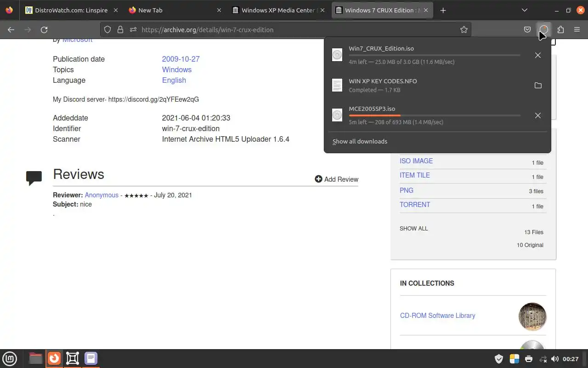Click SHOW ALL download options
This screenshot has width=588, height=368.
tap(413, 228)
